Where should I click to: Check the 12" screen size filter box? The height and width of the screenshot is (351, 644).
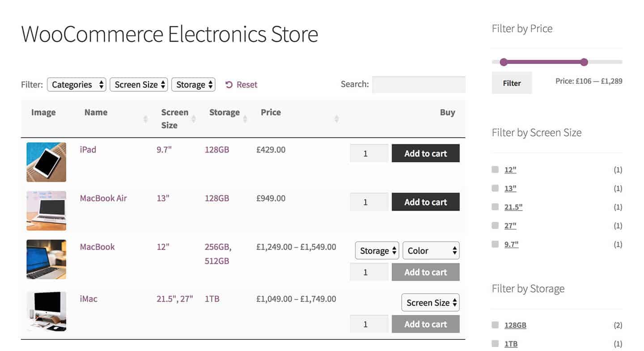pyautogui.click(x=495, y=169)
